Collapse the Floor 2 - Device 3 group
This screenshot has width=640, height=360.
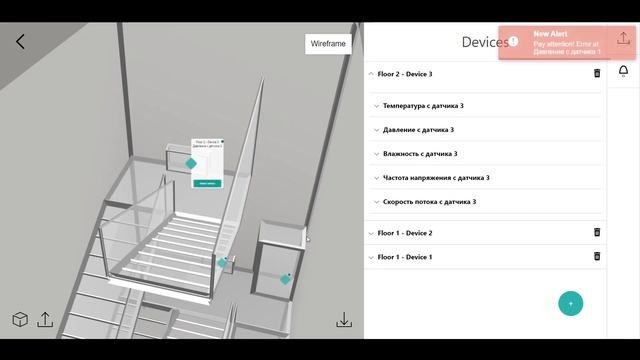click(x=371, y=74)
